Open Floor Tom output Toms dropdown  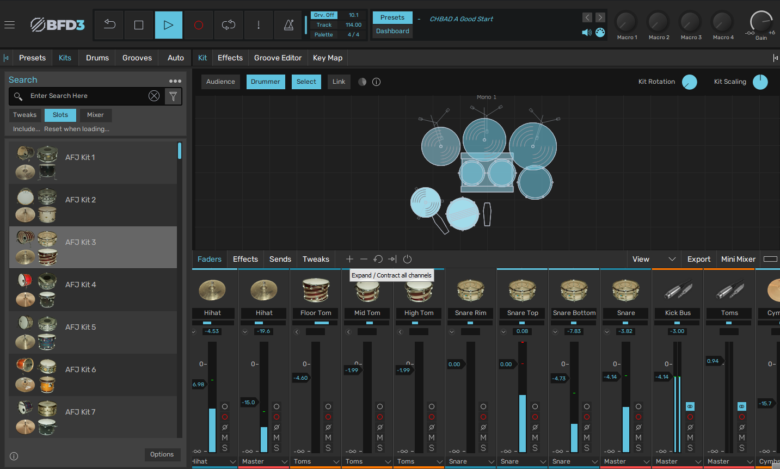pyautogui.click(x=316, y=462)
